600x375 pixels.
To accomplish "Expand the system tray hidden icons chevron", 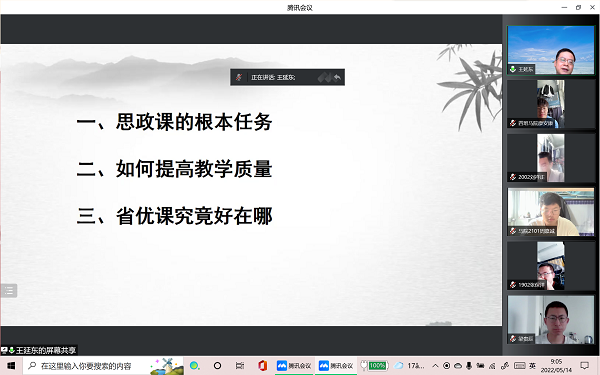I will tap(435, 366).
